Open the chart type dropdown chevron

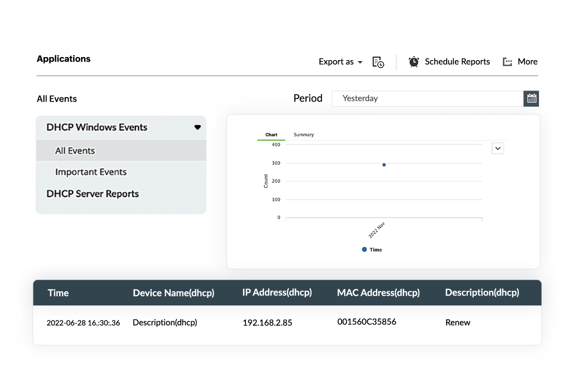pyautogui.click(x=497, y=148)
